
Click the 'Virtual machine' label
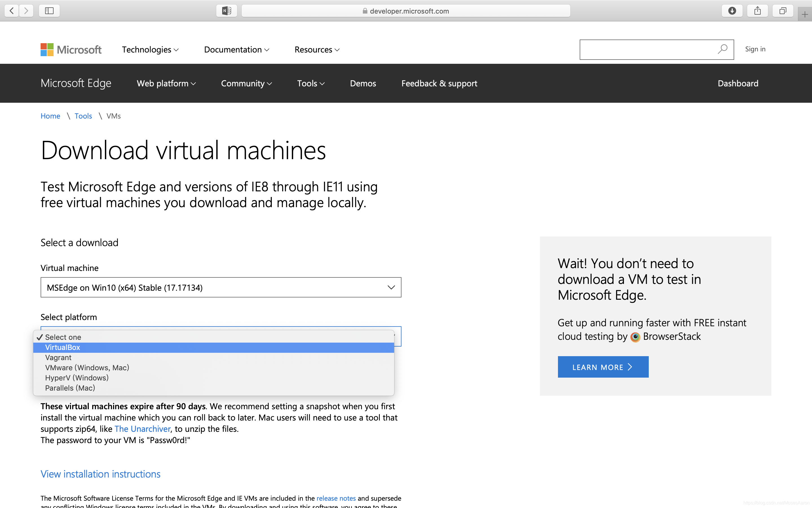[x=69, y=268]
